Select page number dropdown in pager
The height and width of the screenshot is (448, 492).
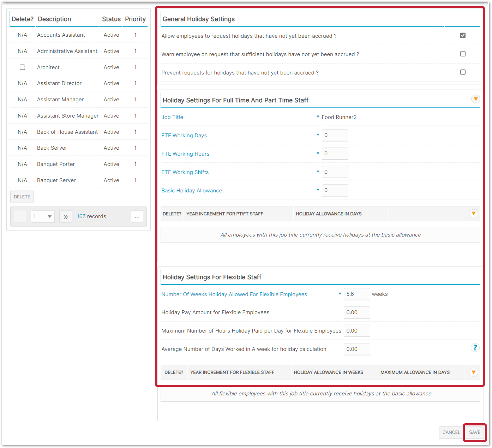[42, 217]
